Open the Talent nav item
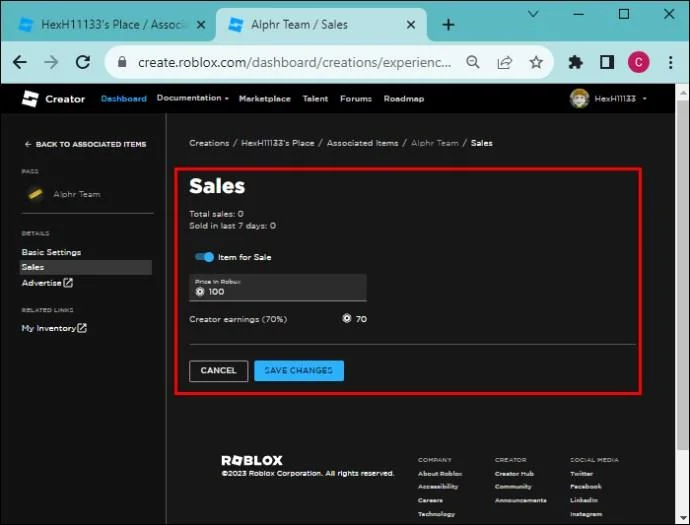The width and height of the screenshot is (690, 525). point(315,99)
